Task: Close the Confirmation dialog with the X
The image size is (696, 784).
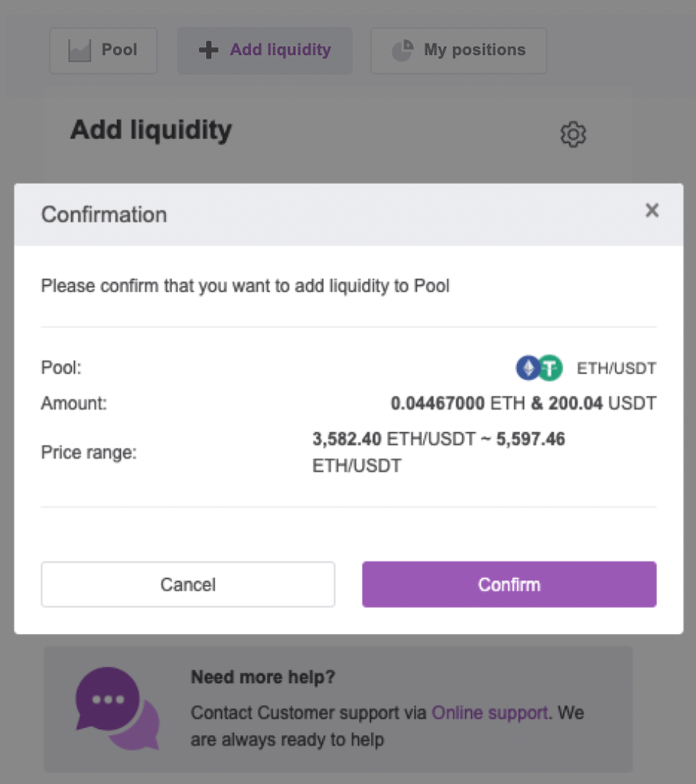Action: [x=652, y=210]
